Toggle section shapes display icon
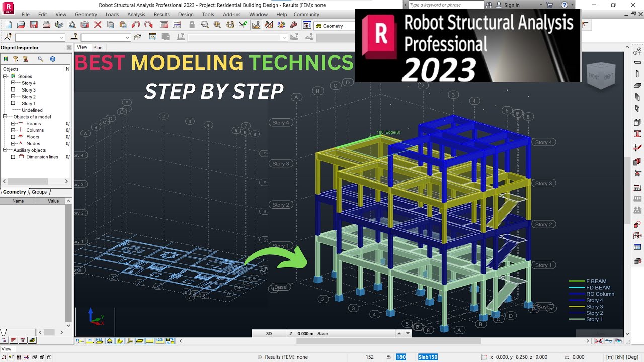Viewport: 644px width, 362px height. pyautogui.click(x=120, y=341)
